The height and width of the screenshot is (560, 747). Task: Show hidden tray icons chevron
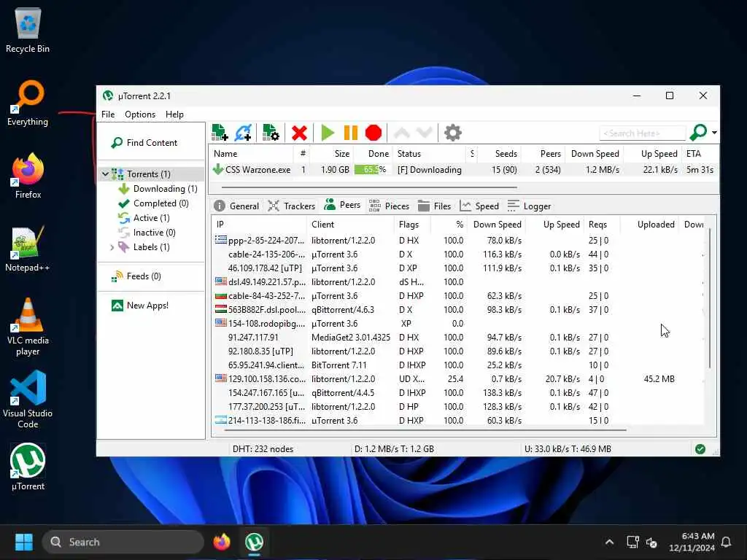pyautogui.click(x=609, y=542)
